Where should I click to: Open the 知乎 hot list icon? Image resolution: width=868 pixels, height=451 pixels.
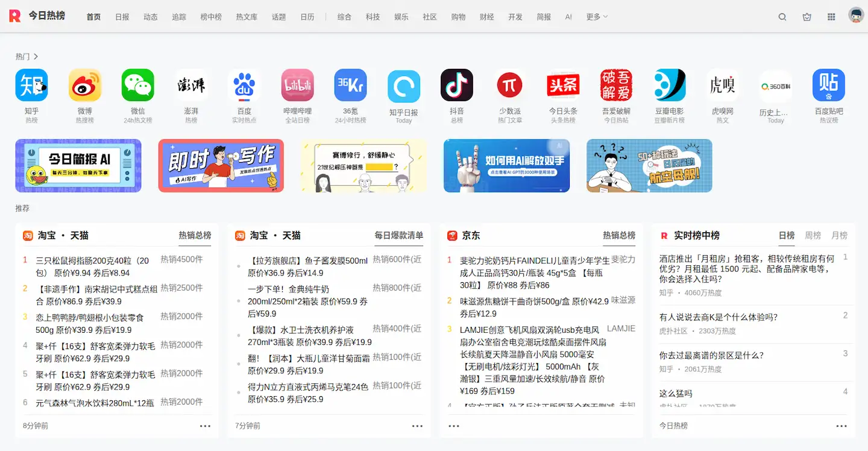point(31,85)
